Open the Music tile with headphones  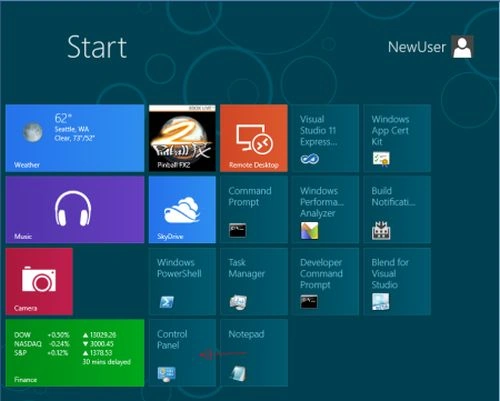point(75,210)
